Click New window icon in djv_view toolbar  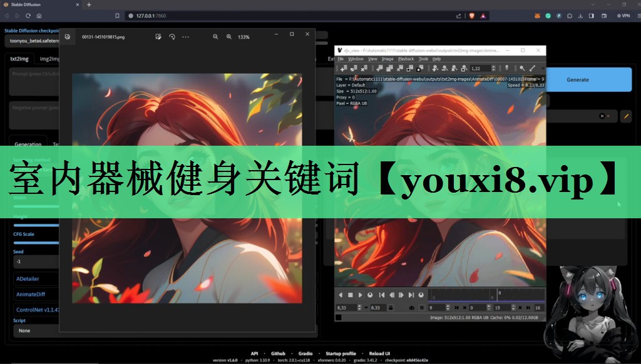tap(380, 68)
